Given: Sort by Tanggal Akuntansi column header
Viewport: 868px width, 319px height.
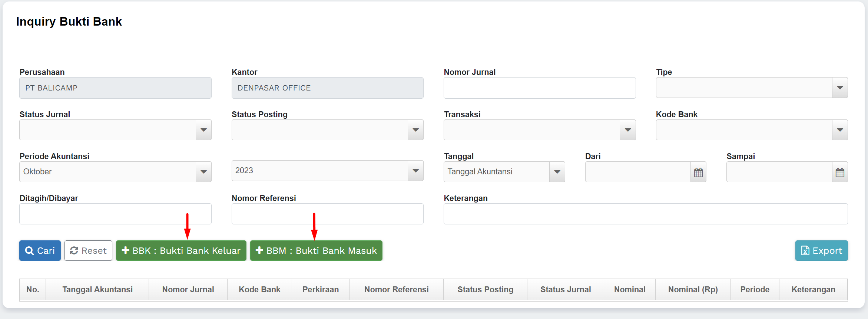Looking at the screenshot, I should pos(97,290).
